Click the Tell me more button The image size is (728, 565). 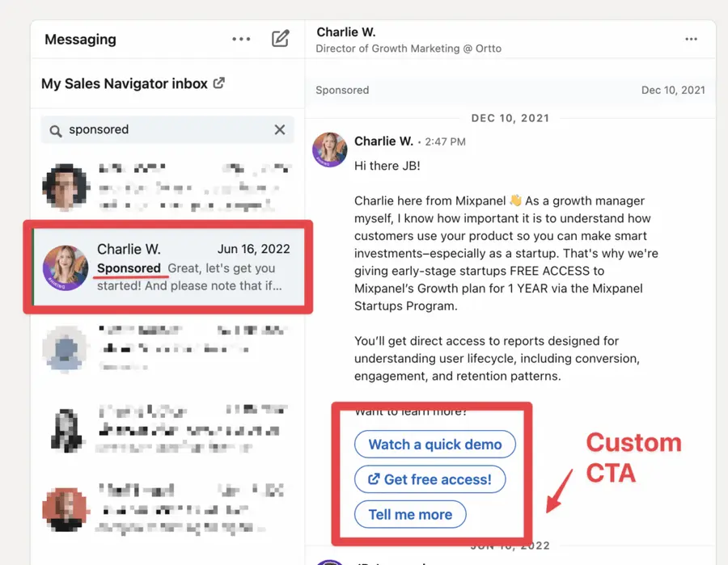click(409, 515)
